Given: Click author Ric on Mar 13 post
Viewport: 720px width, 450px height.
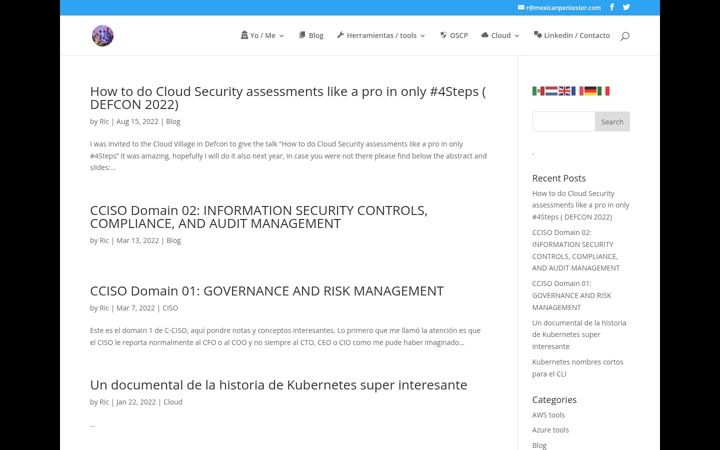Looking at the screenshot, I should (104, 240).
